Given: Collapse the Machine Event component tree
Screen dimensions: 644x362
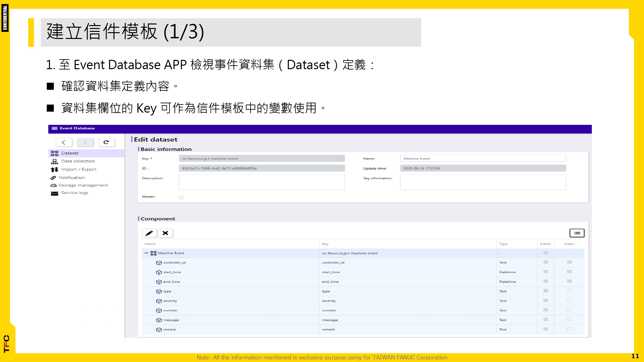Looking at the screenshot, I should (147, 253).
